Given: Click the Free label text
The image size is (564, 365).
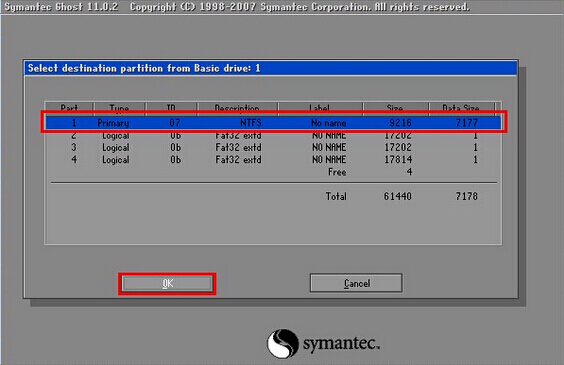Looking at the screenshot, I should click(337, 172).
